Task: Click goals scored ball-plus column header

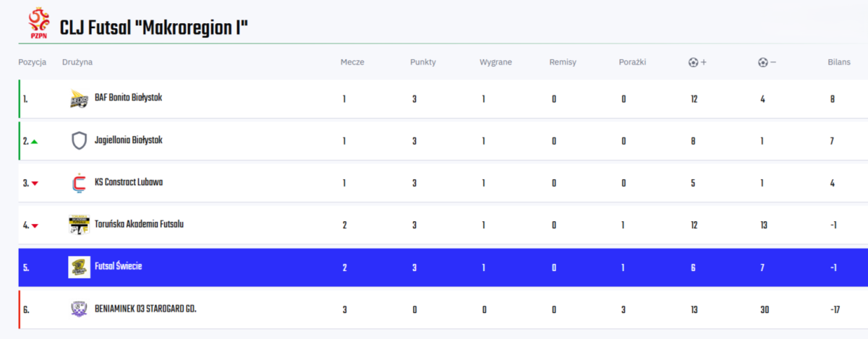Action: (x=697, y=62)
